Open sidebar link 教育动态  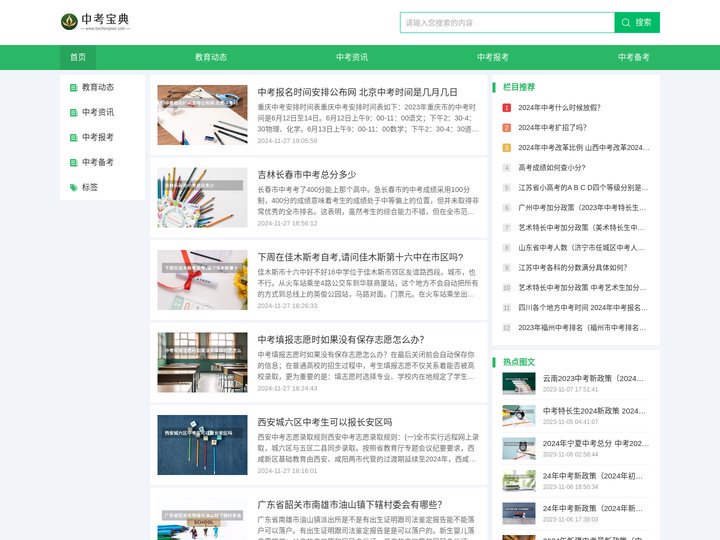[x=98, y=87]
